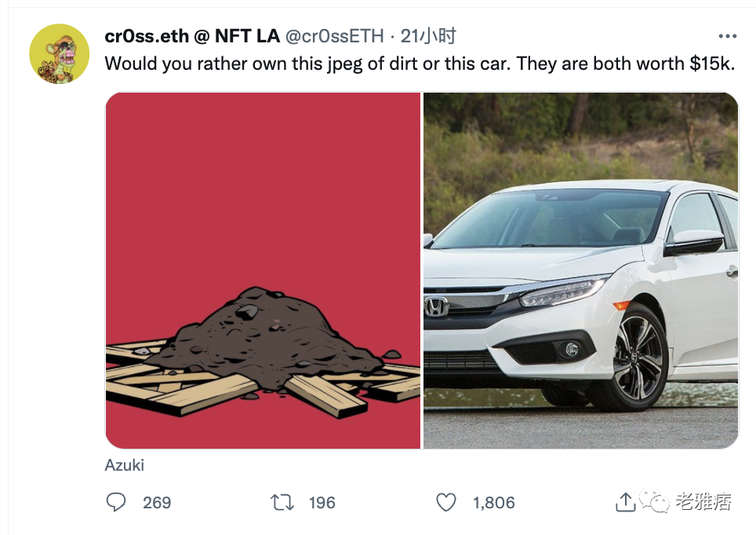Click the reply speech bubble icon
This screenshot has height=535, width=756.
116,502
